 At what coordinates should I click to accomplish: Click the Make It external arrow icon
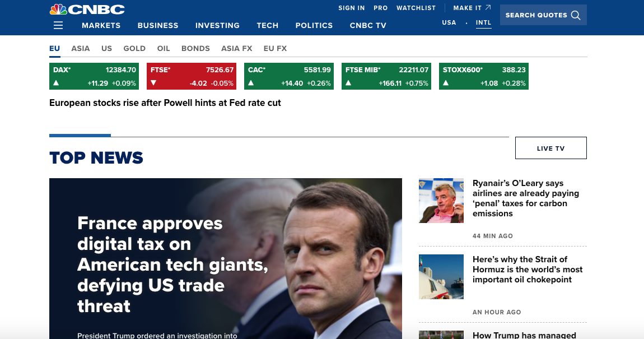pos(488,7)
